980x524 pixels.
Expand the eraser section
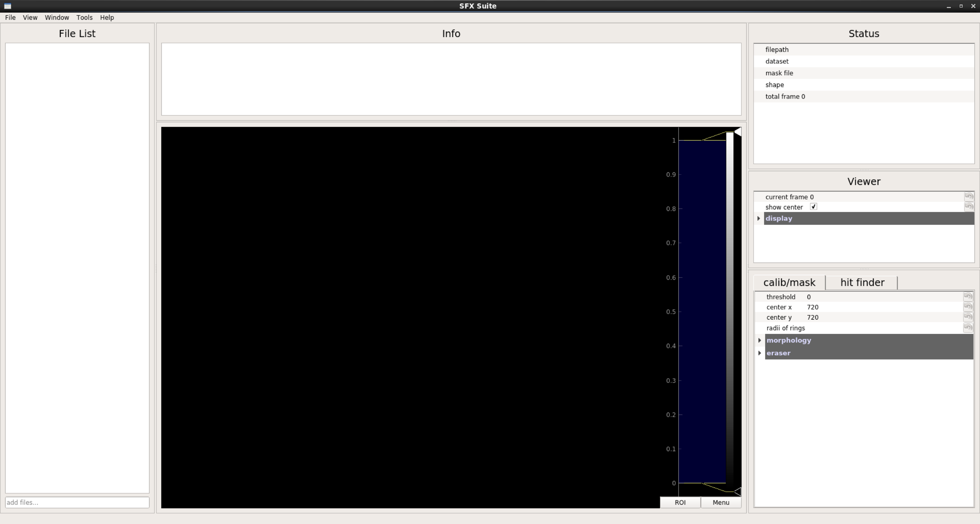click(x=759, y=352)
